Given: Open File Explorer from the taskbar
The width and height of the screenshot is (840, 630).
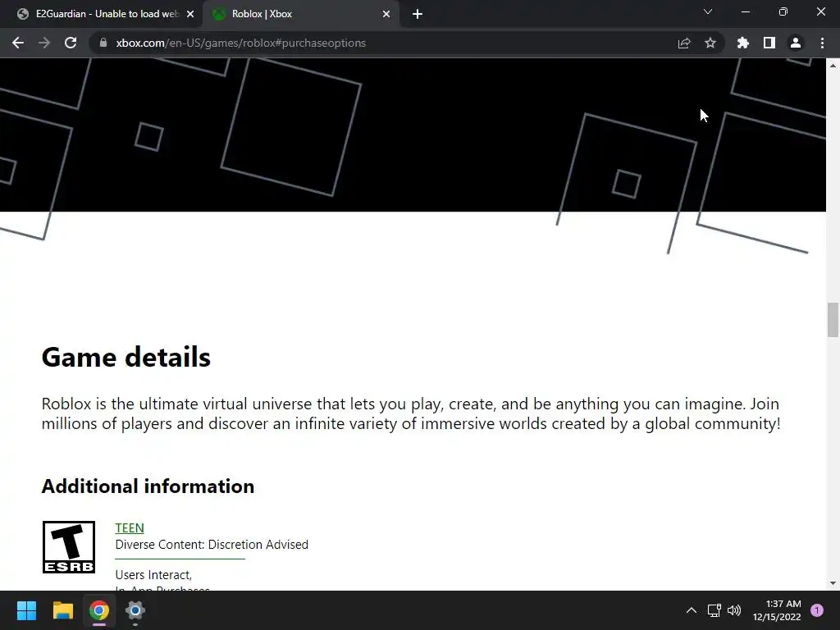Looking at the screenshot, I should pos(62,610).
